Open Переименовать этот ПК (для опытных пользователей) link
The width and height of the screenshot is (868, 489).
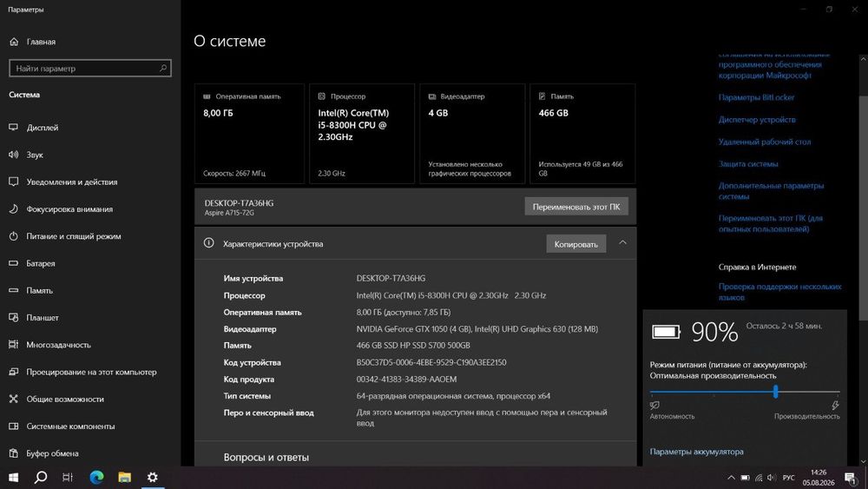[771, 224]
